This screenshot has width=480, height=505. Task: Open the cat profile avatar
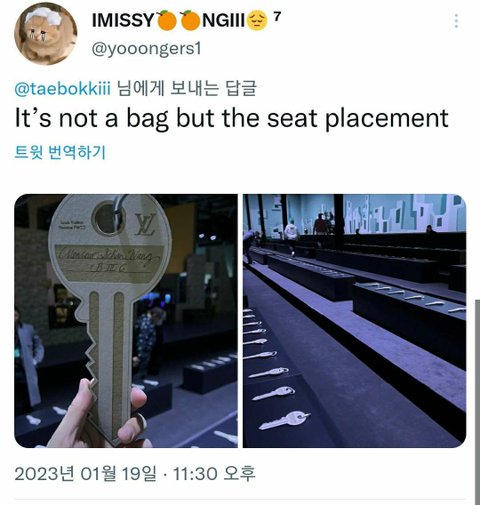click(46, 33)
